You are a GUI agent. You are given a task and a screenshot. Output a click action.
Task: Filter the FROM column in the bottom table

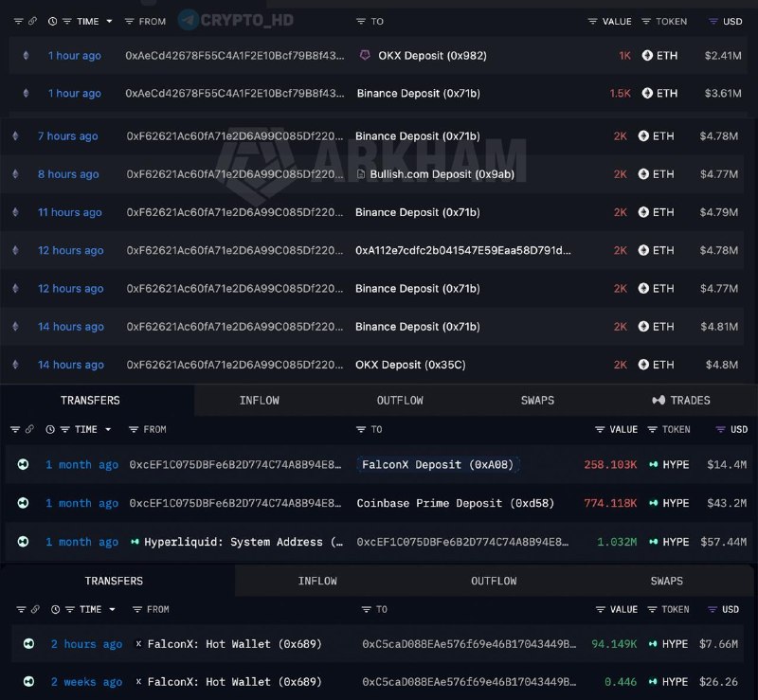[x=137, y=609]
